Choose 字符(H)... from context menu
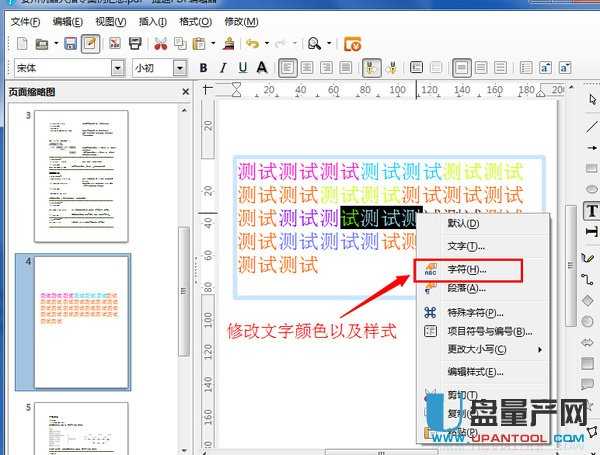This screenshot has height=455, width=600. [466, 270]
